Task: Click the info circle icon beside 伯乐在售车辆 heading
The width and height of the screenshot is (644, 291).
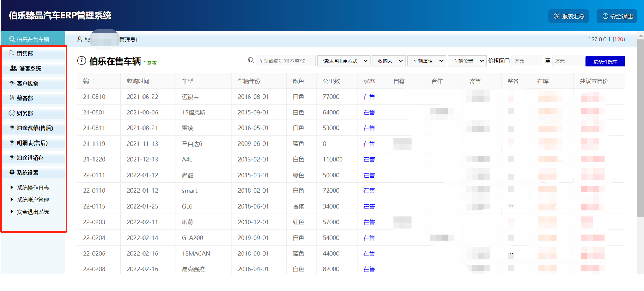Action: click(81, 61)
